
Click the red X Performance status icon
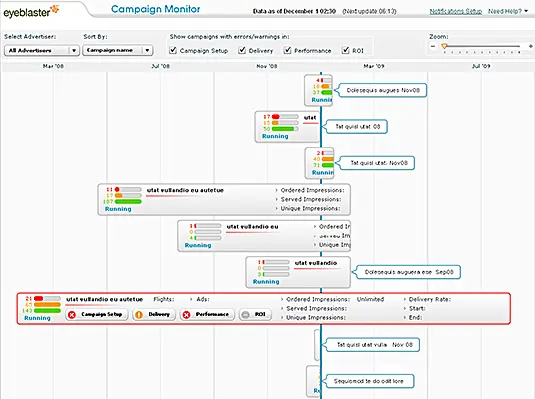186,315
